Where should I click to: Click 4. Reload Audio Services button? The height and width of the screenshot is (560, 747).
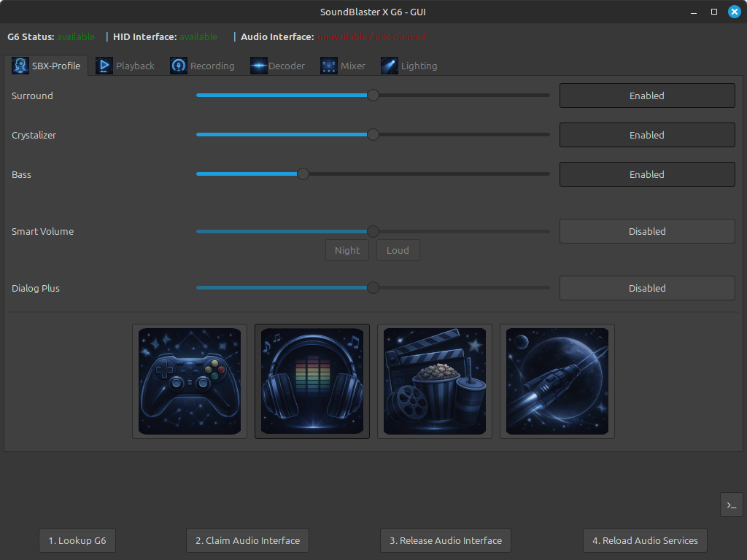[645, 540]
